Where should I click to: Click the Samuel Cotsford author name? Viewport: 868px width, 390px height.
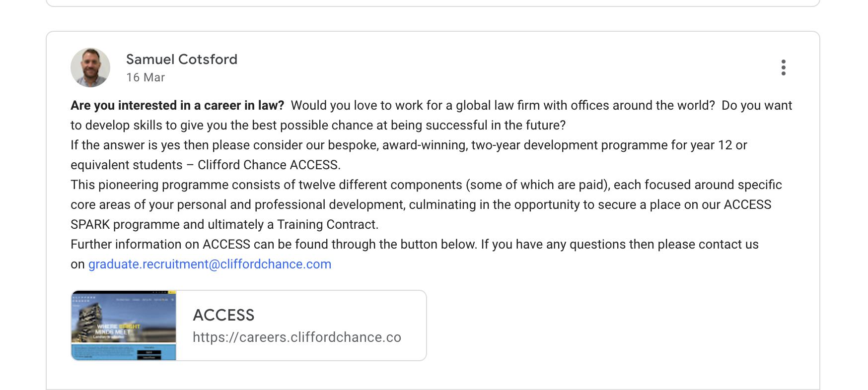click(182, 60)
